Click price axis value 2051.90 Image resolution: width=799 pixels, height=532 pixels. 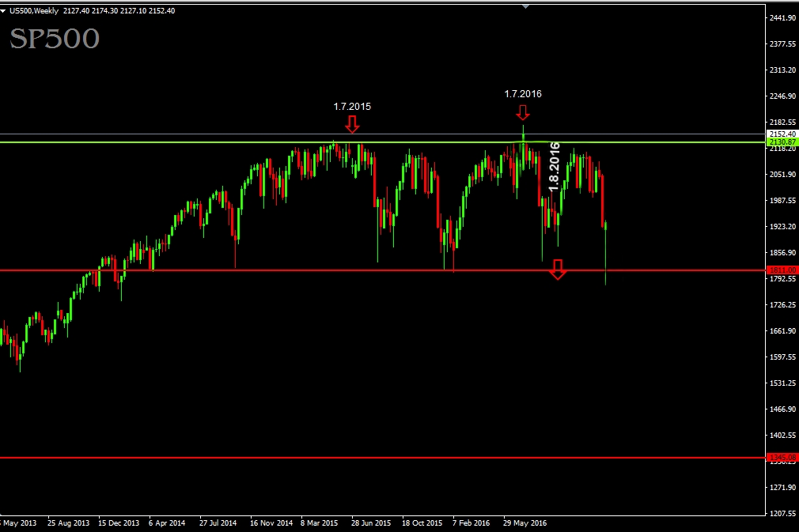click(x=782, y=174)
